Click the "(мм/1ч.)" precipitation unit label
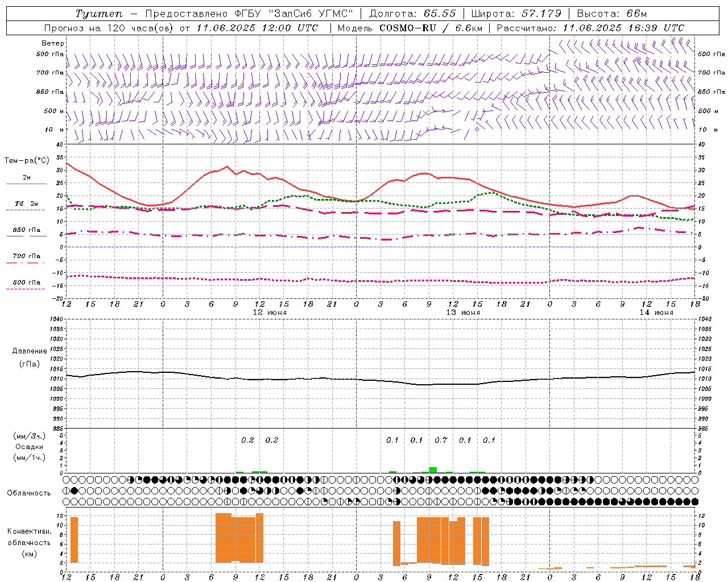The width and height of the screenshot is (728, 582). tap(30, 458)
